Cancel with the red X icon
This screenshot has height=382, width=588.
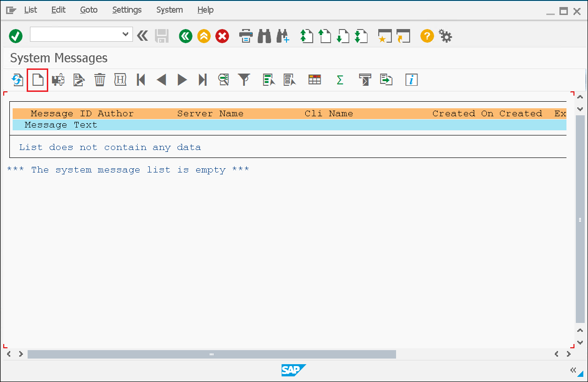pos(222,36)
